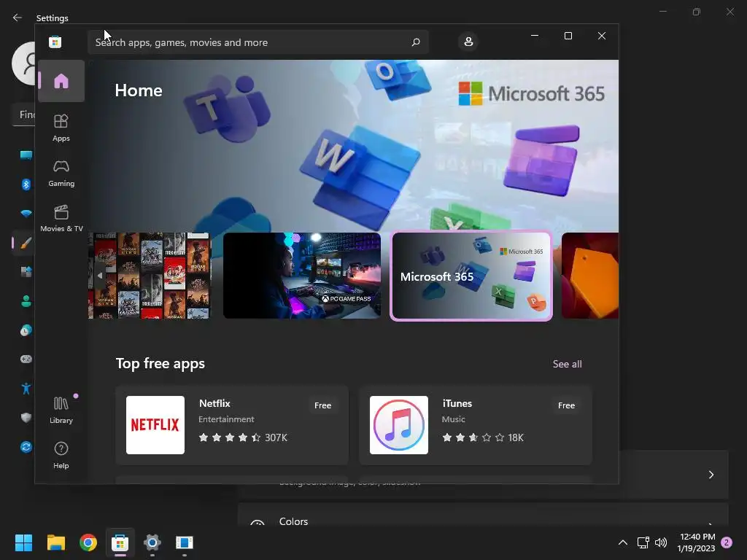747x560 pixels.
Task: Open the Netflix app card
Action: click(232, 425)
